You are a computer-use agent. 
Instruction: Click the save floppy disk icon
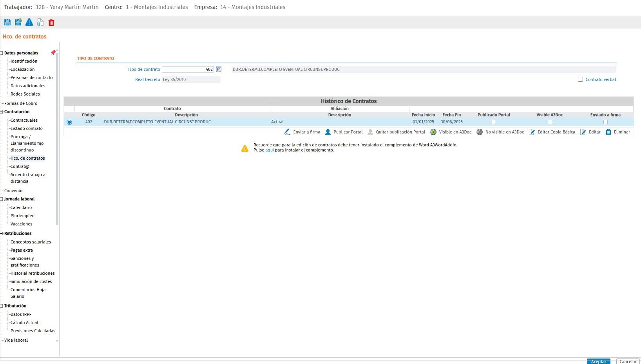(7, 23)
